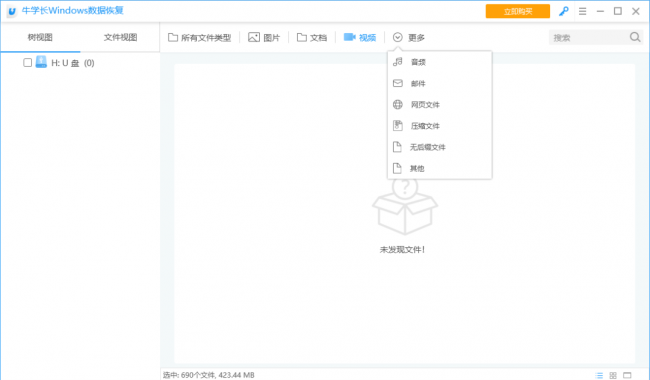This screenshot has width=650, height=380.
Task: Open the registration key icon
Action: pos(563,12)
